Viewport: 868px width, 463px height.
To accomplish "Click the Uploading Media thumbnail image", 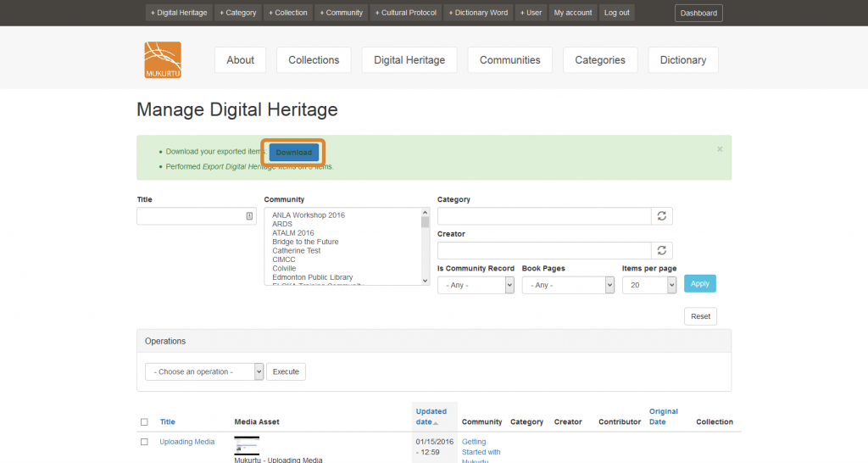I will click(247, 445).
